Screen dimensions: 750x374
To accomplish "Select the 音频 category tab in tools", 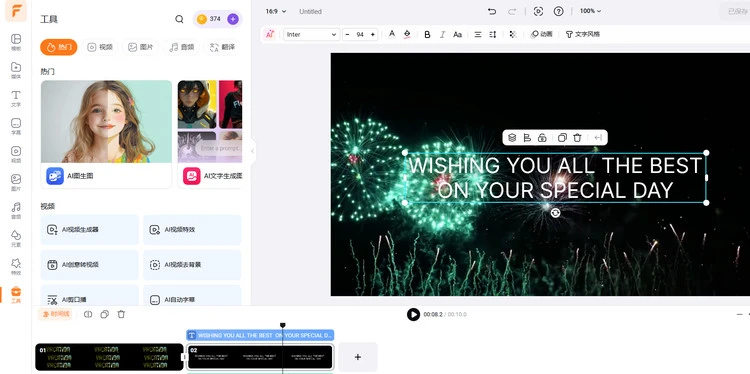I will [x=181, y=47].
